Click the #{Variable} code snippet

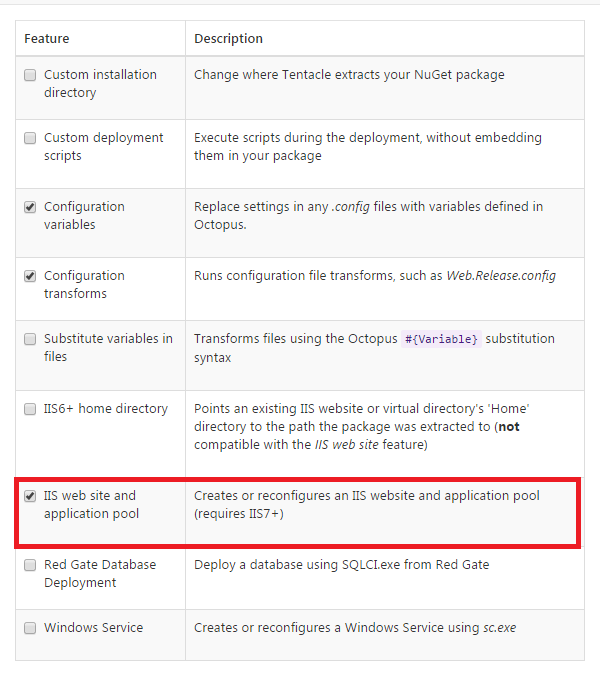[x=441, y=339]
